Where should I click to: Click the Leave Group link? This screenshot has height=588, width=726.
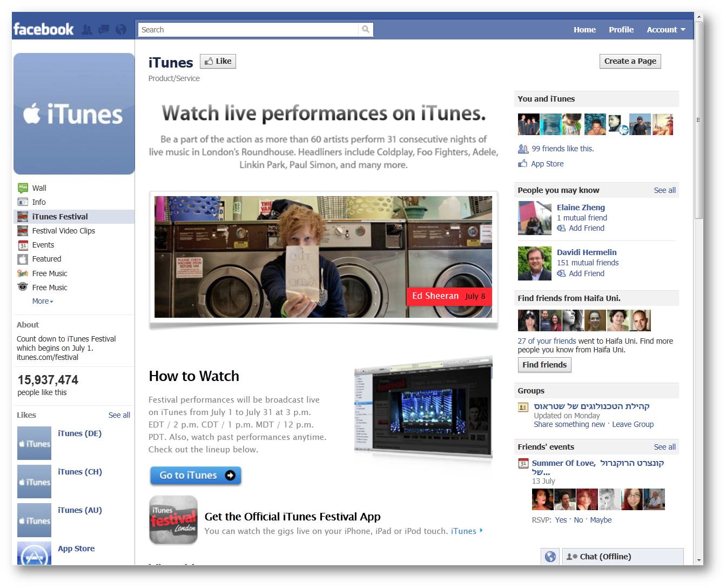[633, 424]
